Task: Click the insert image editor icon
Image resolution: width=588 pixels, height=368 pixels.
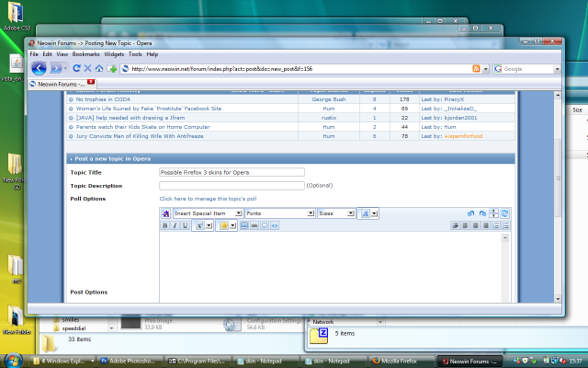Action: [x=244, y=225]
